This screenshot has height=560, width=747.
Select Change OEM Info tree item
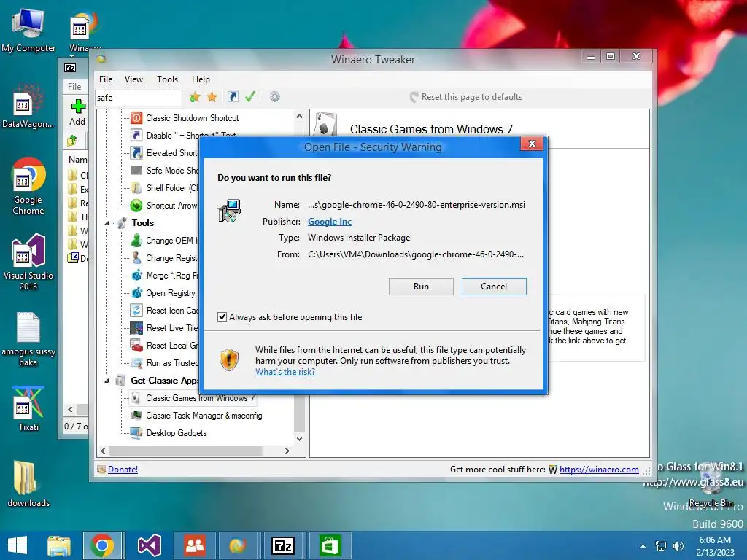172,241
